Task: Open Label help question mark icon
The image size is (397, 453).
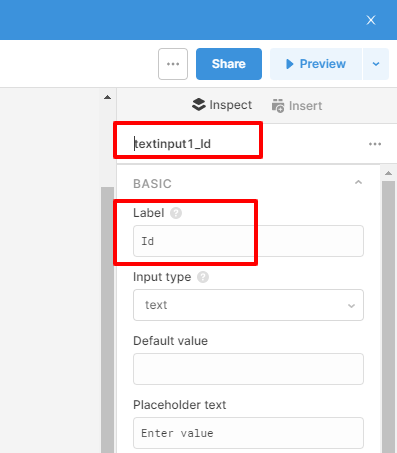Action: 176,213
